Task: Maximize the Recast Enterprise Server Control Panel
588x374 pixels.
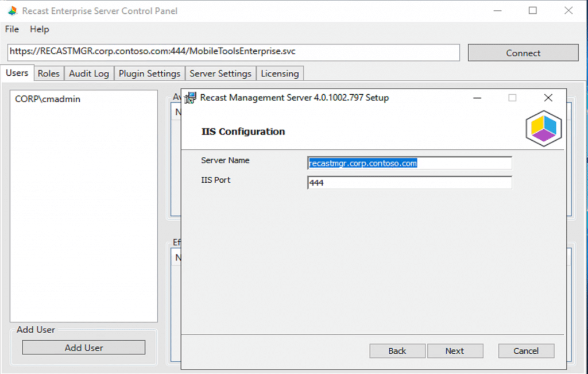Action: pyautogui.click(x=532, y=10)
